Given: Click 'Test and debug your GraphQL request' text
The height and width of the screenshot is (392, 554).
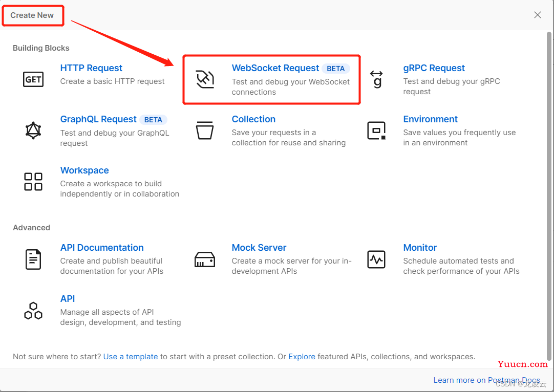Looking at the screenshot, I should 115,138.
